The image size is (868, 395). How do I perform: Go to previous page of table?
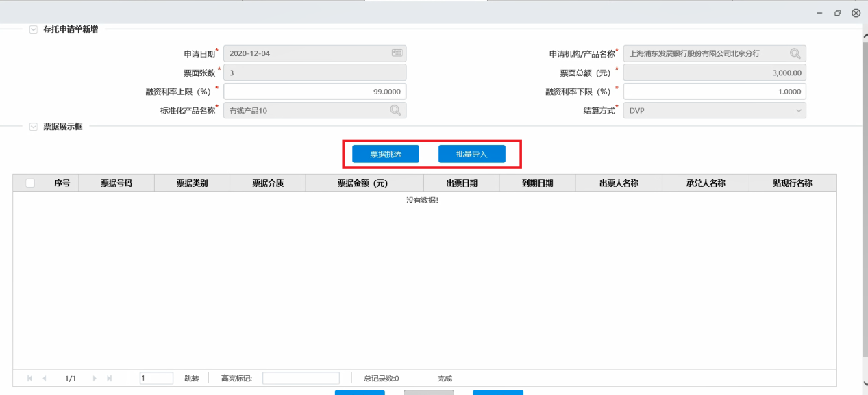pos(45,378)
